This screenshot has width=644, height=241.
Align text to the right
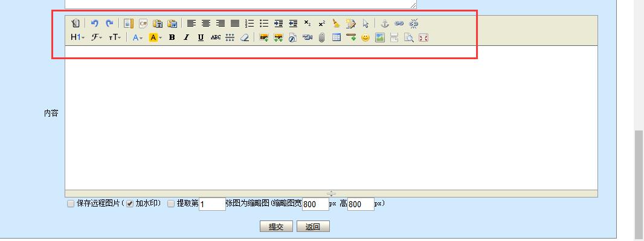pos(221,24)
